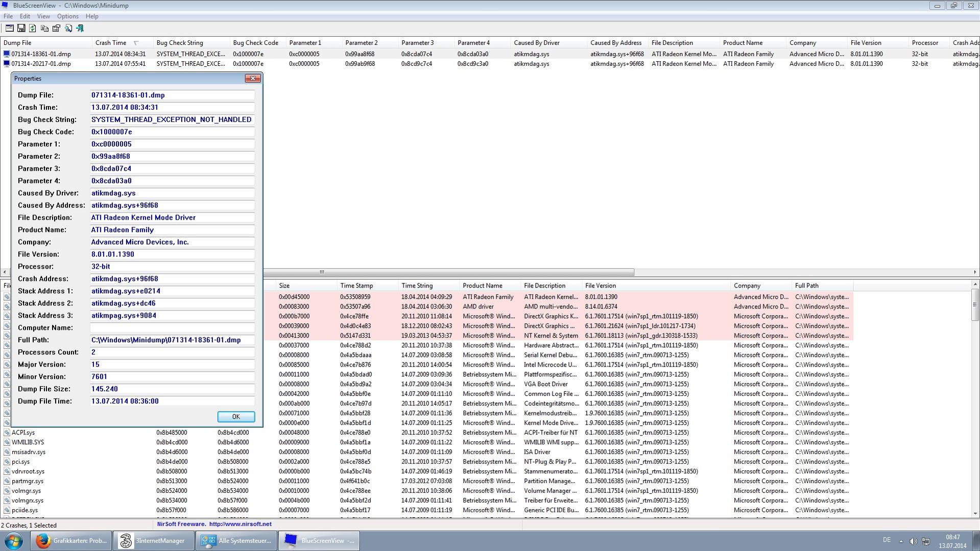This screenshot has height=551, width=980.
Task: Click the Stack Address 3 field
Action: tap(172, 316)
